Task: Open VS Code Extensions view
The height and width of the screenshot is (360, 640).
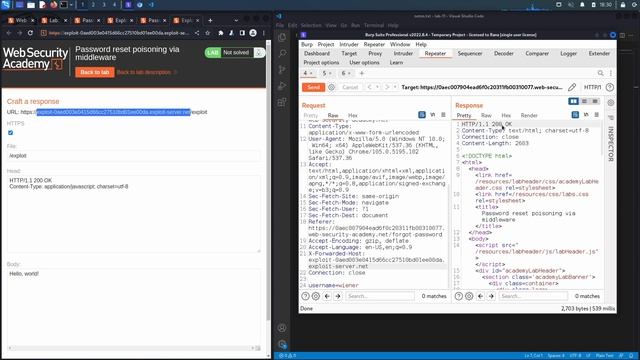Action: tap(282, 102)
